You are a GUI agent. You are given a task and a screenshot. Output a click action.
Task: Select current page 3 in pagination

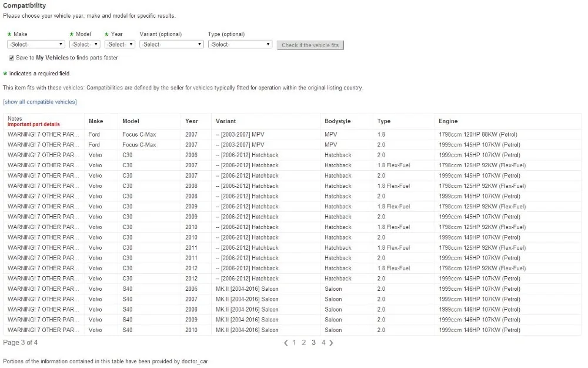[x=313, y=343]
